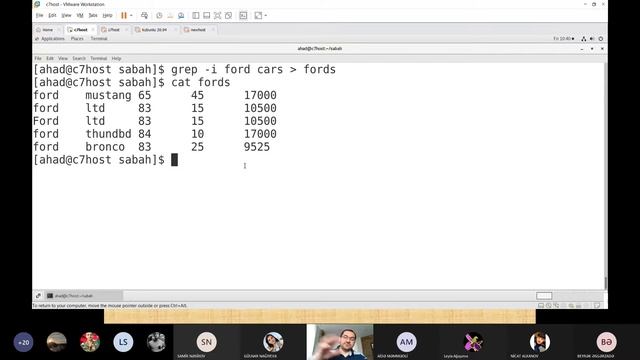Select the terminal entry in the GNOME taskbar

(x=84, y=296)
